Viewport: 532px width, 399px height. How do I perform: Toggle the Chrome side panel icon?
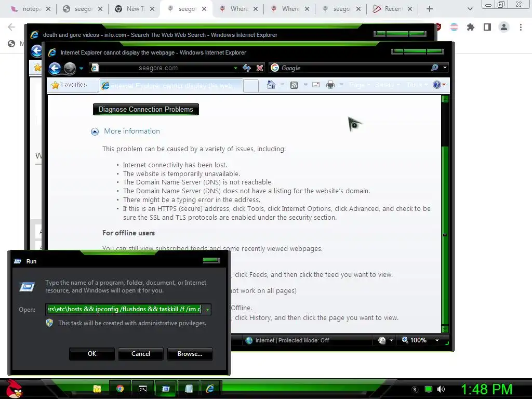click(487, 27)
